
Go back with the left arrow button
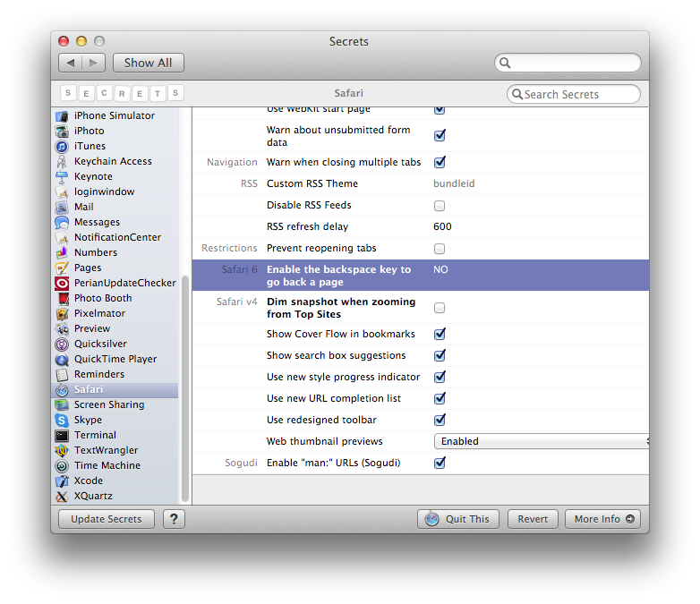point(70,63)
